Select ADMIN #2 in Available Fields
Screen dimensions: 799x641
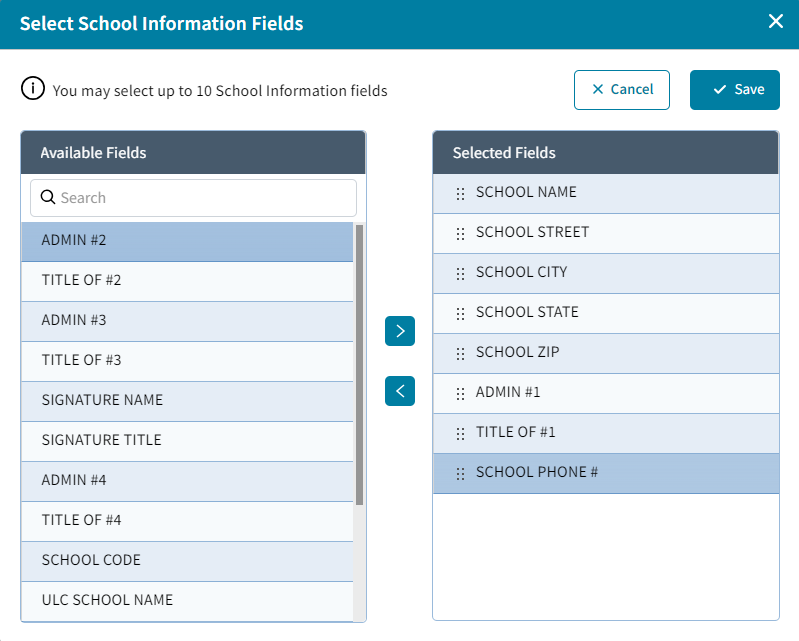pyautogui.click(x=187, y=242)
